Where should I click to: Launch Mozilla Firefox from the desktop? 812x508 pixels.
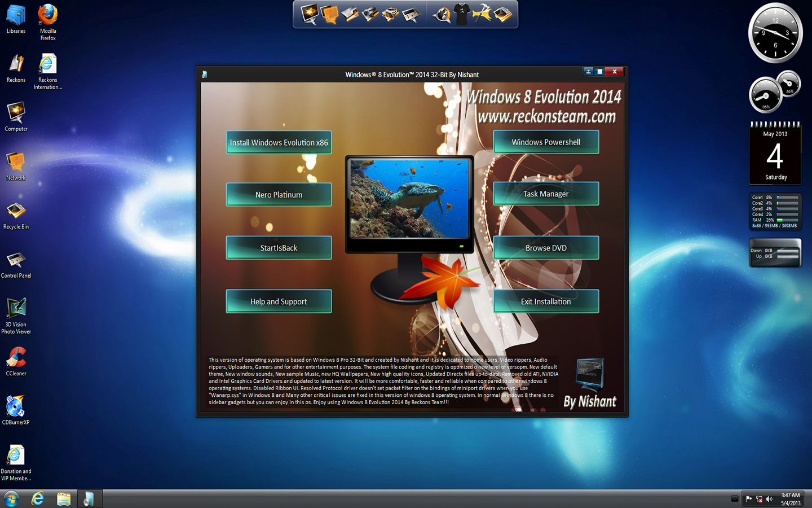click(48, 21)
